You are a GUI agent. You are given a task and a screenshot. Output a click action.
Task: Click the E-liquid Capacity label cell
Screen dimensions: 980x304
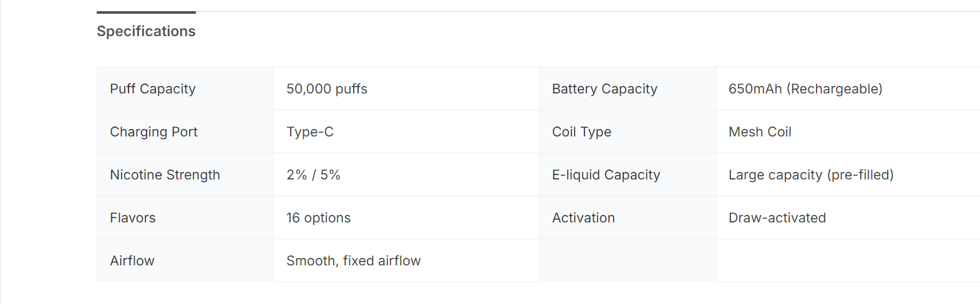tap(606, 175)
